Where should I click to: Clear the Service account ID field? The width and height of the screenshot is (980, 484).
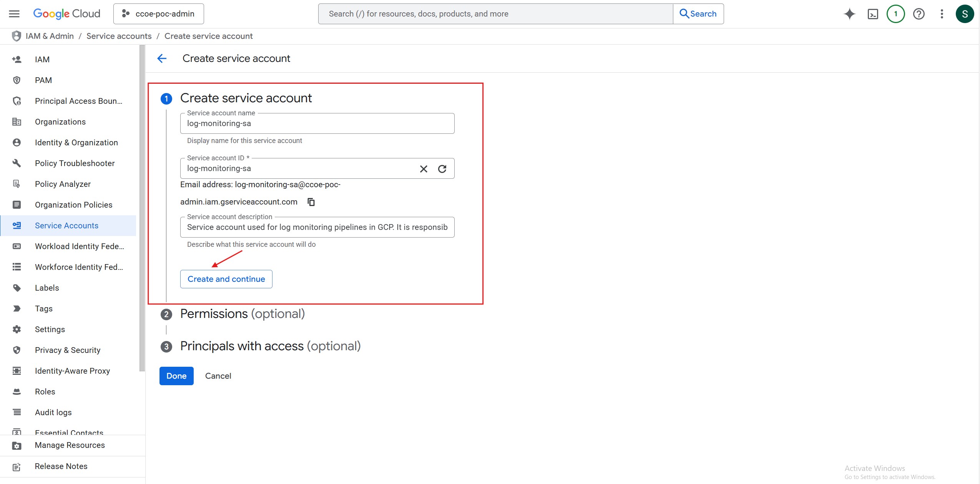coord(424,169)
